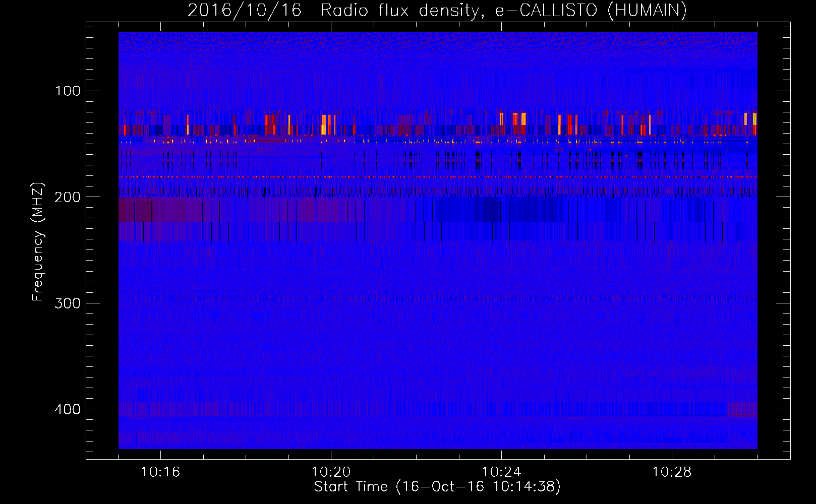
Task: Click the 'Frequency (MHZ)' axis label
Action: pos(38,242)
